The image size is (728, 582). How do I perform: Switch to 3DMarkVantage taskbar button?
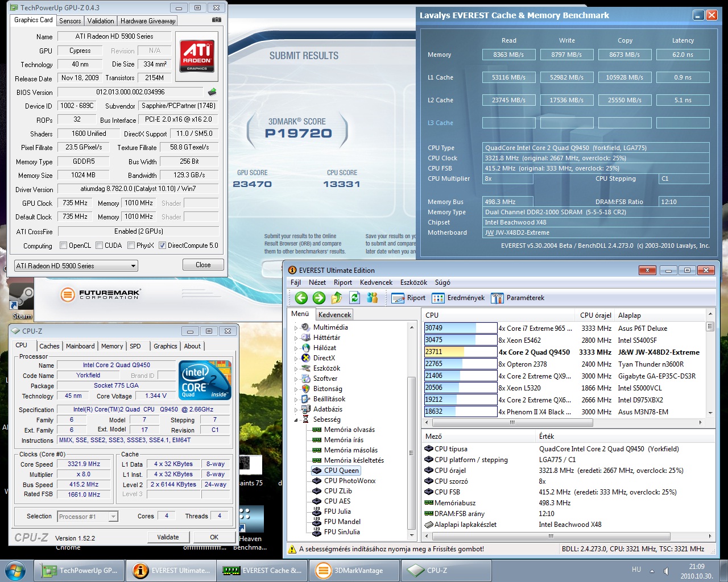(354, 571)
